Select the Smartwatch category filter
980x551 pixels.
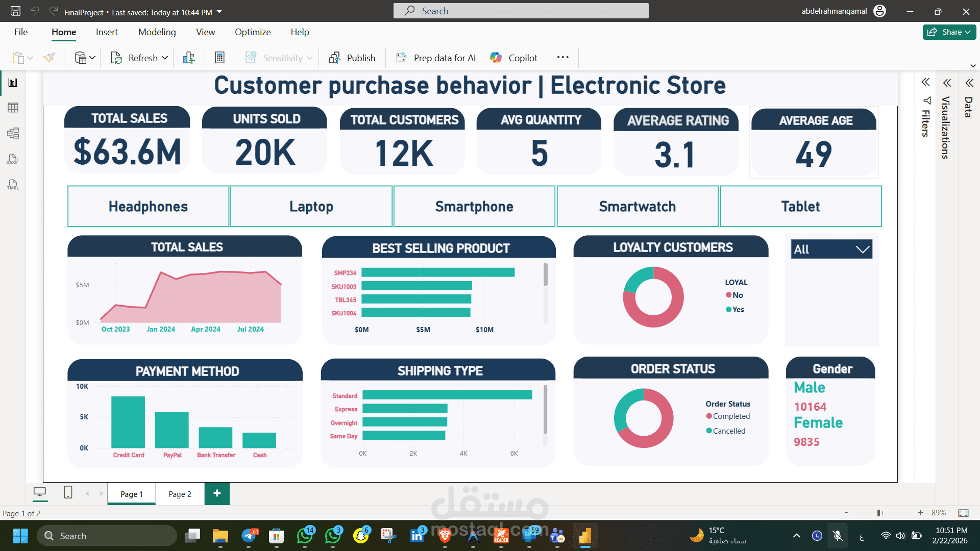click(637, 206)
